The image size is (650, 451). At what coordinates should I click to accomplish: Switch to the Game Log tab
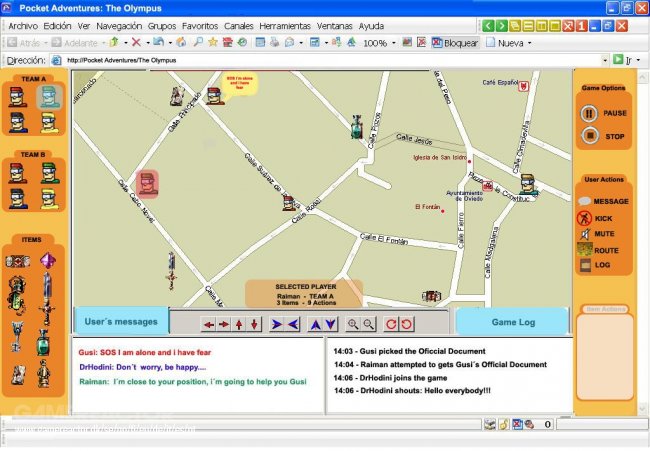511,321
